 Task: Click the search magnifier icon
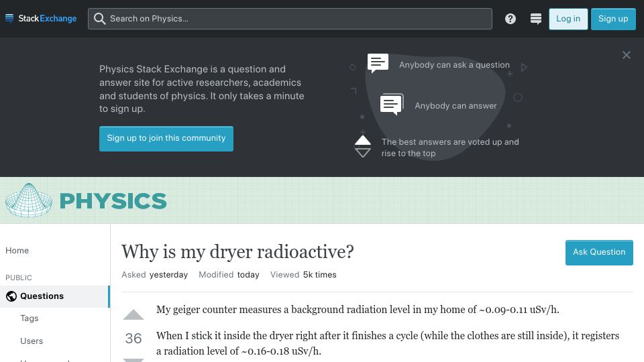tap(99, 19)
